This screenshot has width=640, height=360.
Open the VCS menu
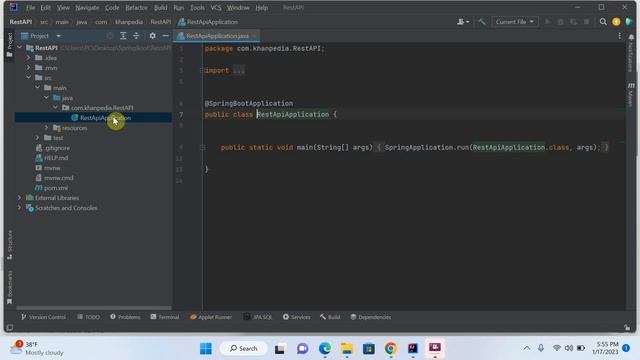click(216, 8)
